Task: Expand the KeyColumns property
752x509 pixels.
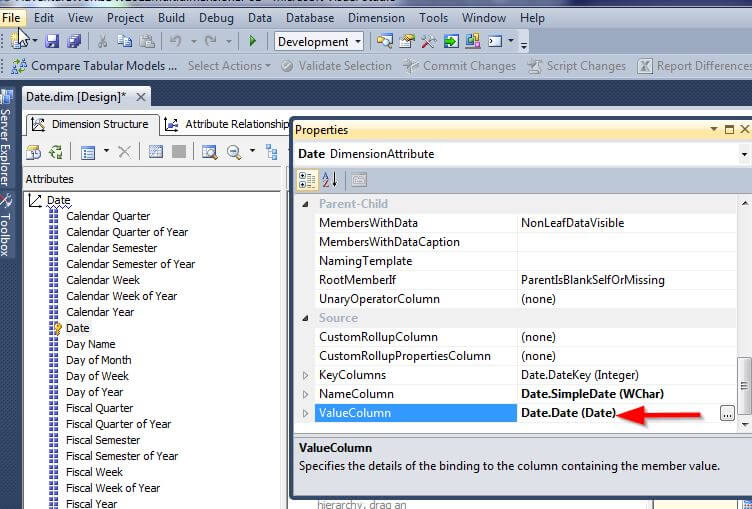Action: pos(306,375)
